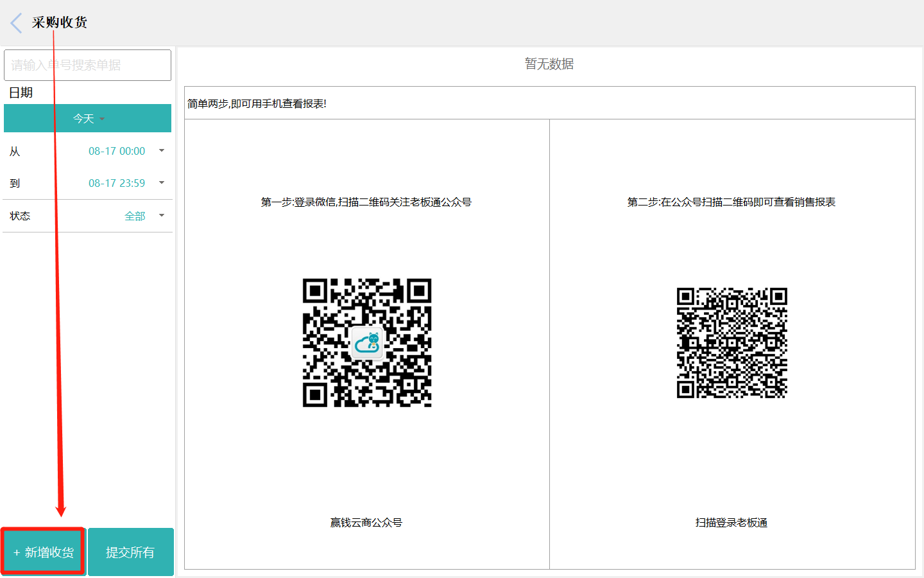The width and height of the screenshot is (924, 578).
Task: Click the 提交所有 button
Action: pyautogui.click(x=130, y=552)
